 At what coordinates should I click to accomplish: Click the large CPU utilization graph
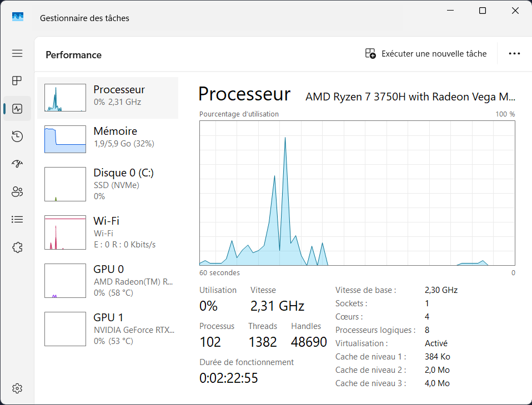(x=357, y=193)
